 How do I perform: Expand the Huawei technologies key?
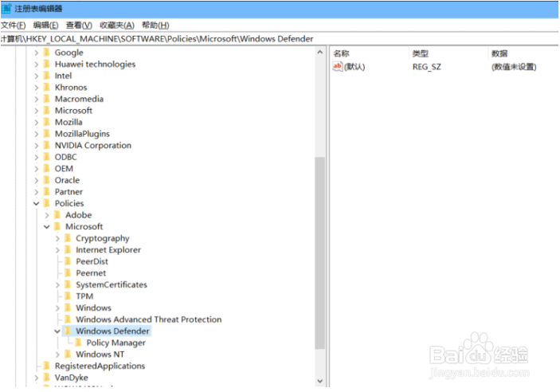[x=36, y=65]
